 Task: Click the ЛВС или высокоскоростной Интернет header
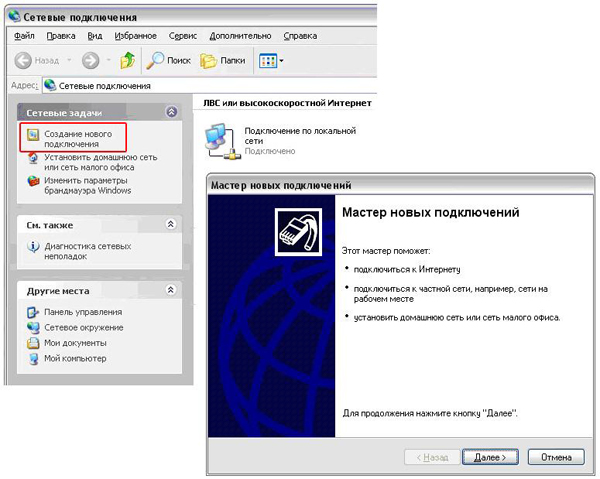point(287,103)
